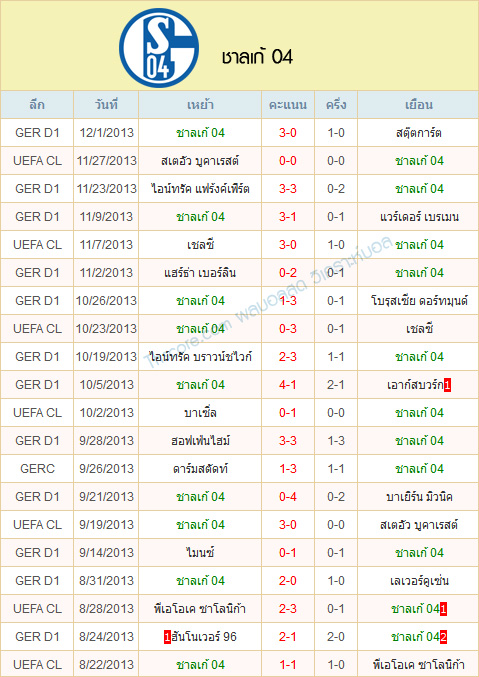Image resolution: width=479 pixels, height=677 pixels.
Task: Click score 2-1 in the 8/24/2013 row
Action: [288, 636]
